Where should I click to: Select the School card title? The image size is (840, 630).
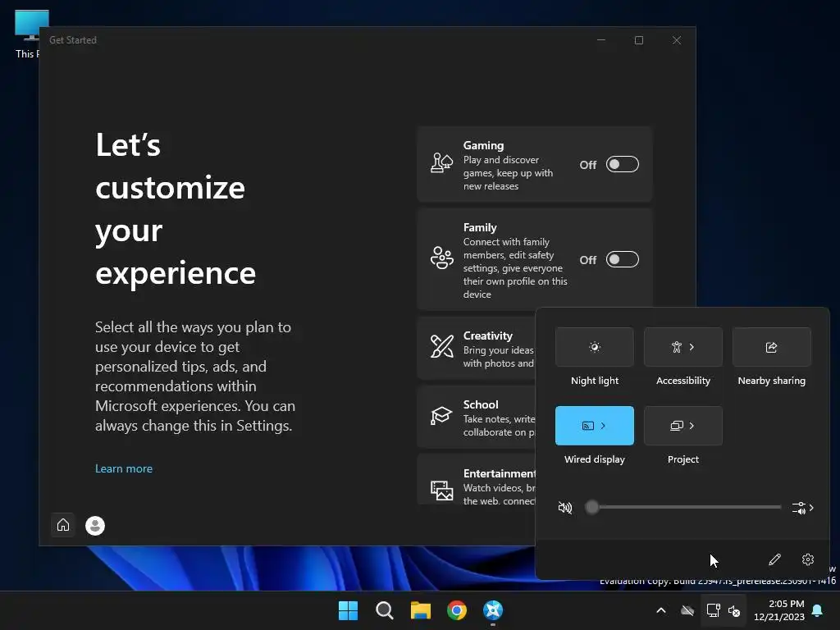[x=481, y=405]
